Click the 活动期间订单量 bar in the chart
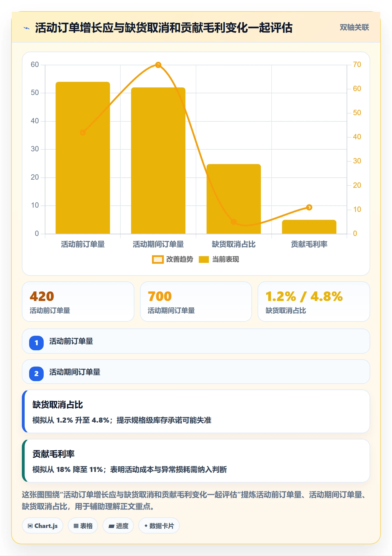392x556 pixels. click(x=158, y=161)
